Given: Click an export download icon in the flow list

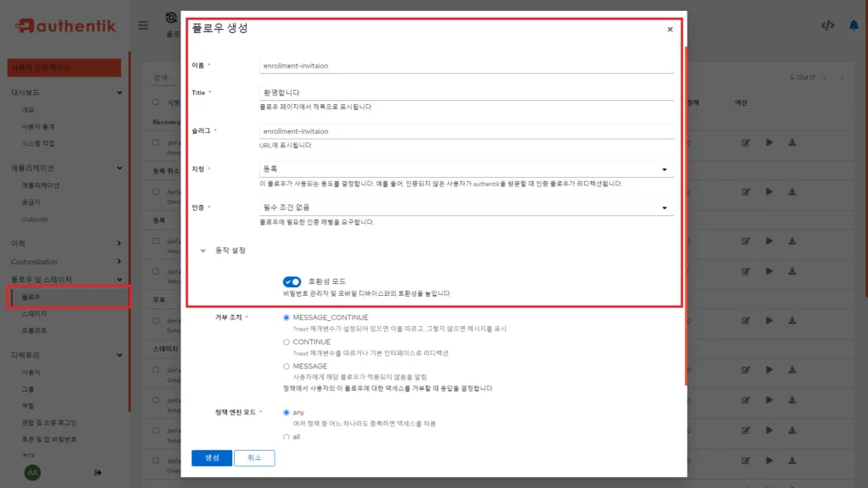Looking at the screenshot, I should click(793, 142).
